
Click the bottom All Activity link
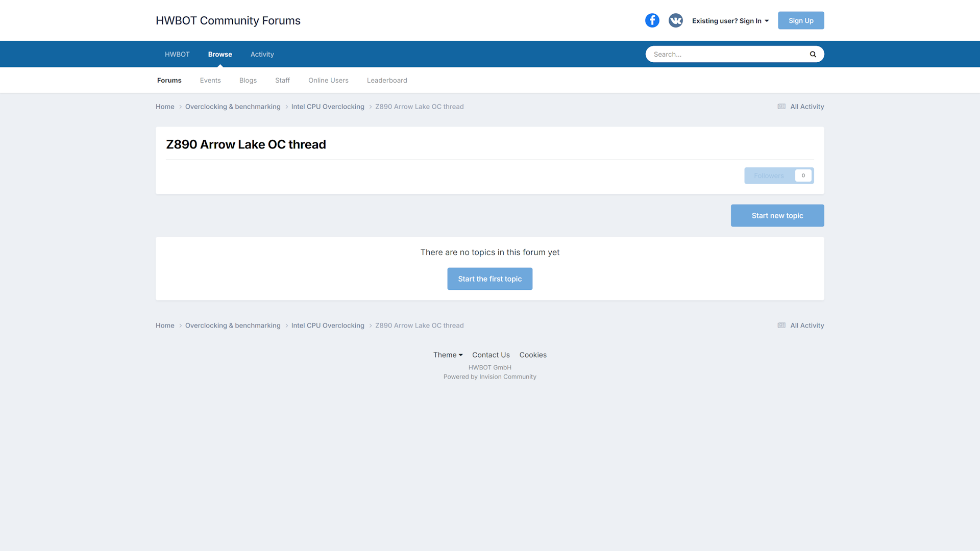point(800,325)
